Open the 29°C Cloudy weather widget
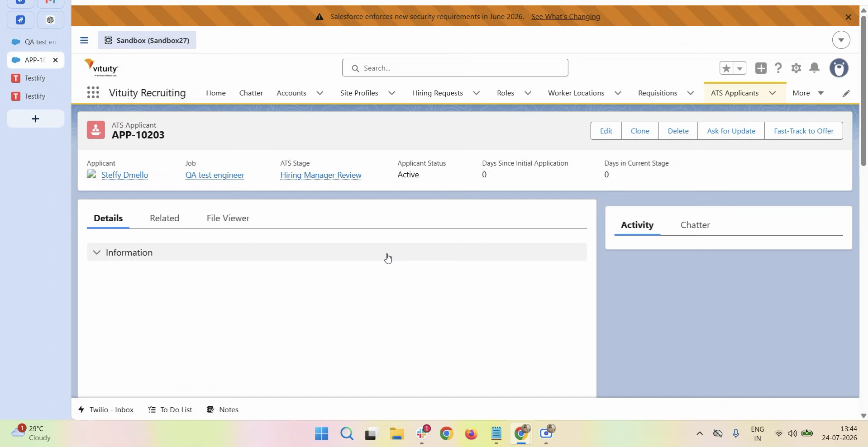Image resolution: width=868 pixels, height=447 pixels. pyautogui.click(x=31, y=433)
